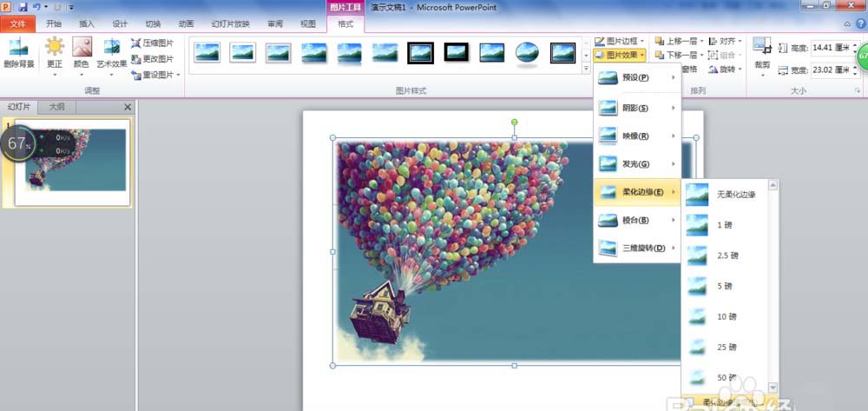This screenshot has width=868, height=411.
Task: Apply the first picture style in gallery
Action: 207,53
